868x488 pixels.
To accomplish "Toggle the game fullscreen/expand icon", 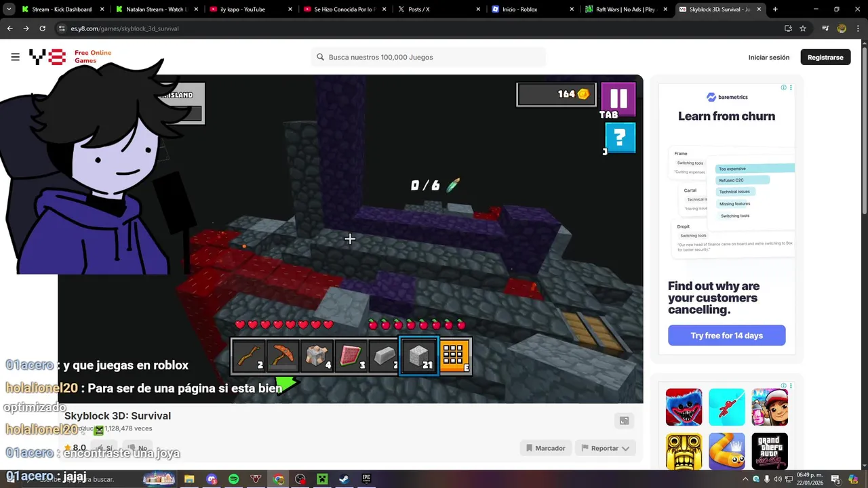I will (624, 420).
